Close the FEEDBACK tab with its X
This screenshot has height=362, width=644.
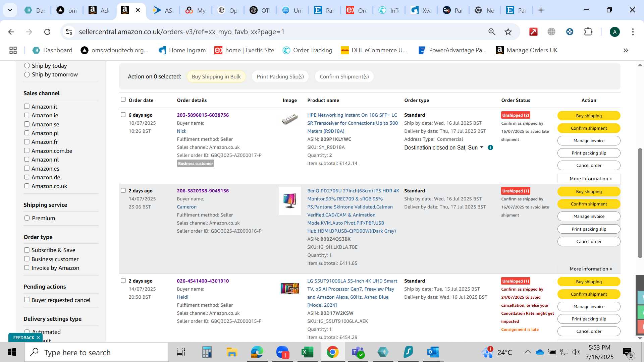click(38, 338)
